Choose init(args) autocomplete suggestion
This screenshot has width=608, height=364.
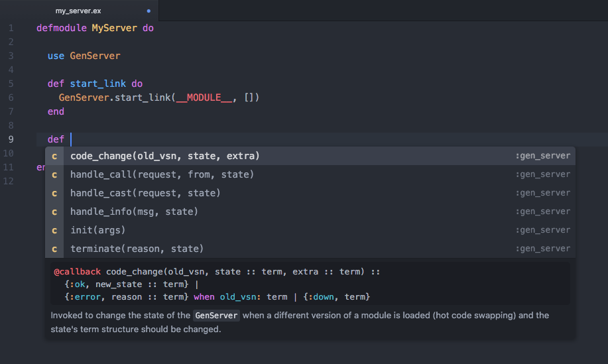point(310,230)
